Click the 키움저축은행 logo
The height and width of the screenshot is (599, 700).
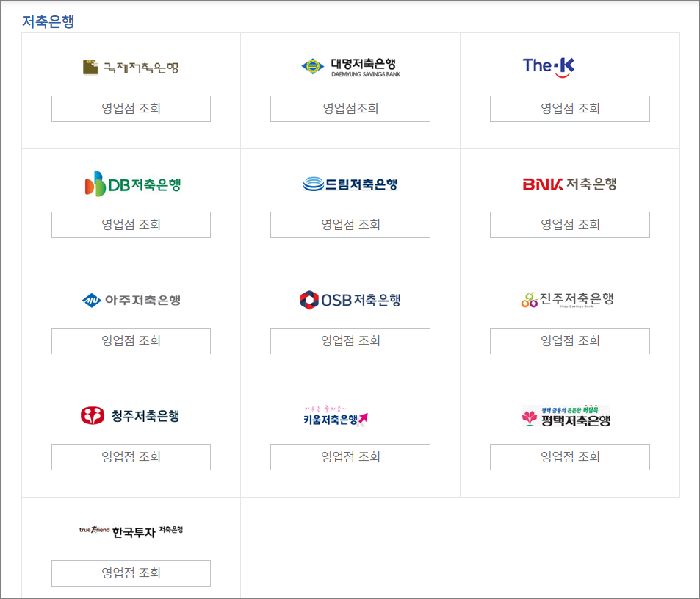tap(335, 416)
